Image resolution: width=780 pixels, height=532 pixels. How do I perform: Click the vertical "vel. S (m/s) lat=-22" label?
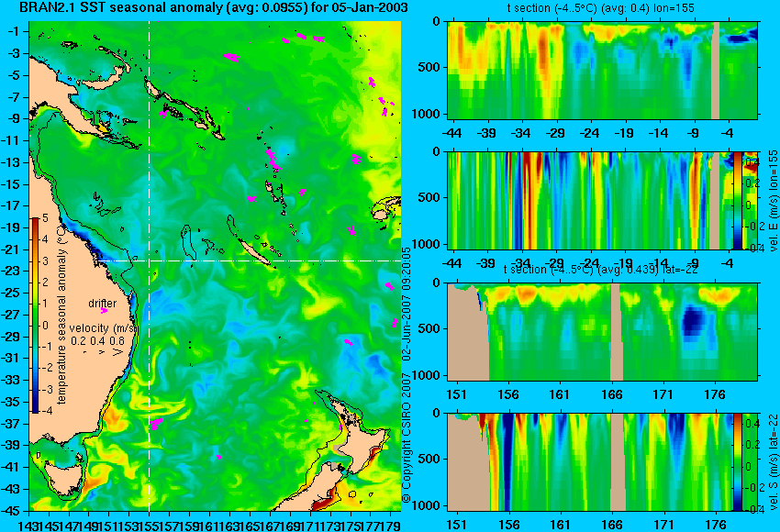(x=773, y=462)
